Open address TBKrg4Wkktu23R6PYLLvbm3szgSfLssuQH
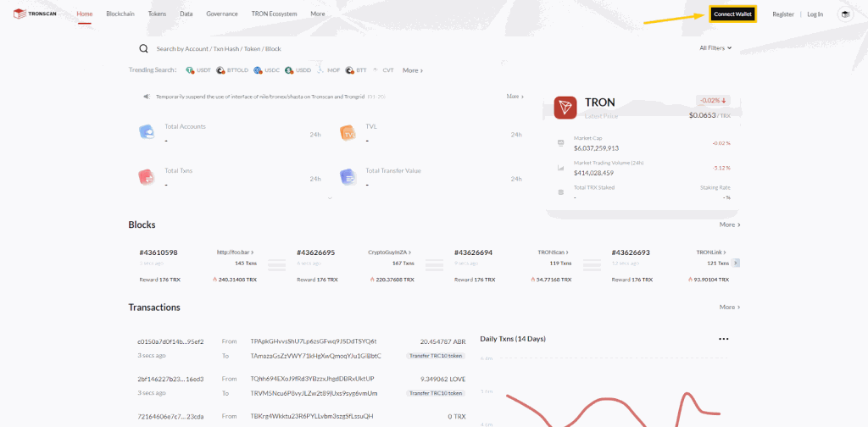 point(312,416)
